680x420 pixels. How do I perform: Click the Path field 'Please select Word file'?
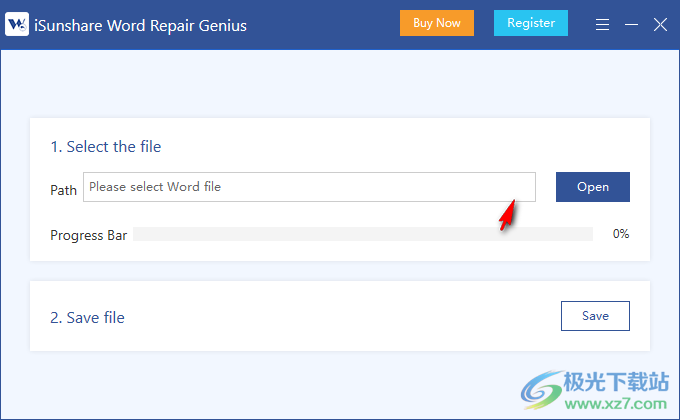309,187
